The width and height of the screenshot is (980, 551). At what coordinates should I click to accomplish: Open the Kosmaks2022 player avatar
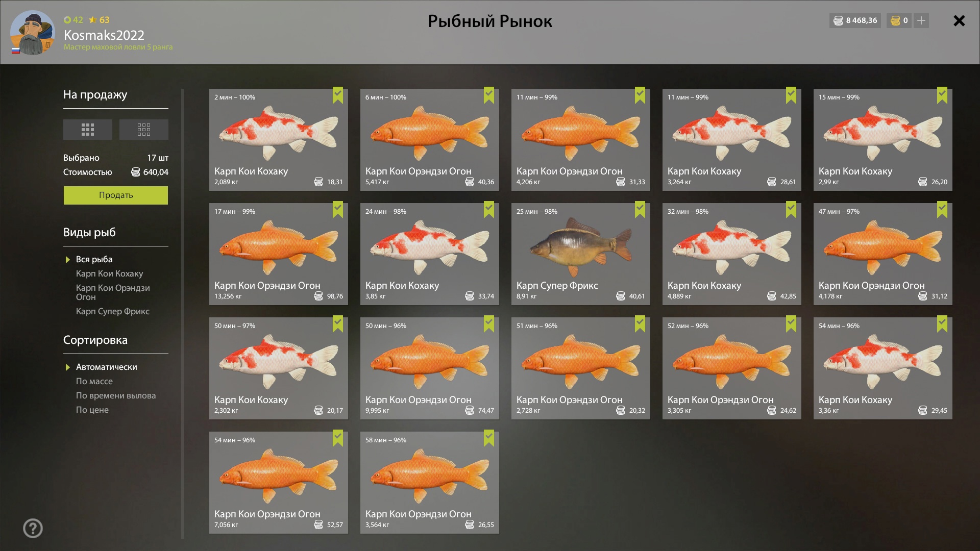[32, 33]
